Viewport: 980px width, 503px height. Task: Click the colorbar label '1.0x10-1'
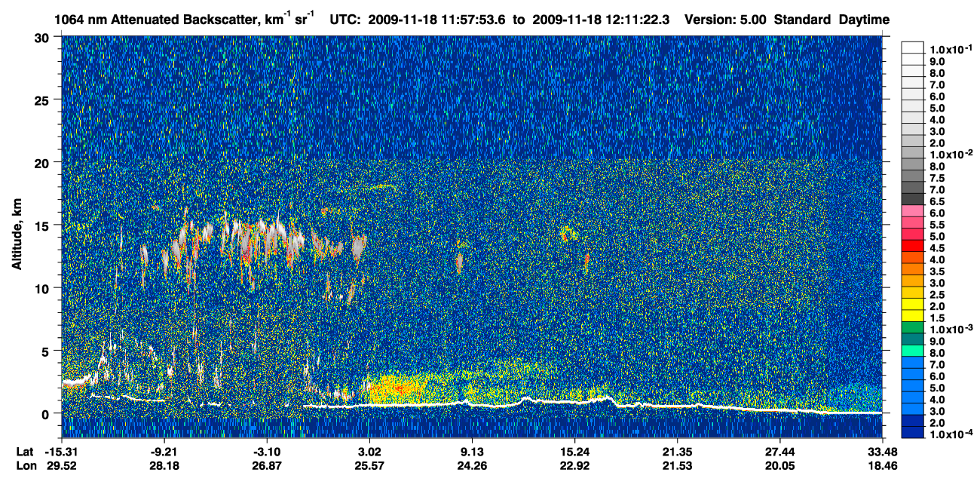[951, 49]
